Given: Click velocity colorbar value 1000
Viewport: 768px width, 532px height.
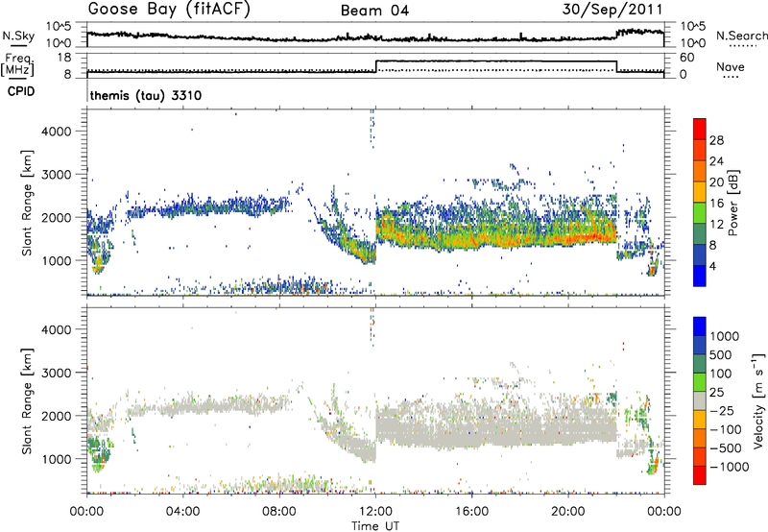Looking at the screenshot, I should (x=725, y=336).
